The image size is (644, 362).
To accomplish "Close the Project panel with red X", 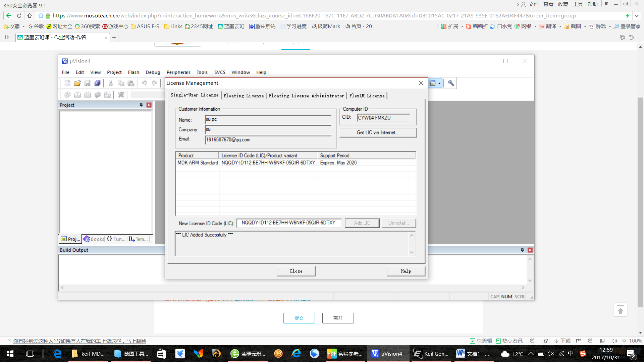I will [x=149, y=105].
